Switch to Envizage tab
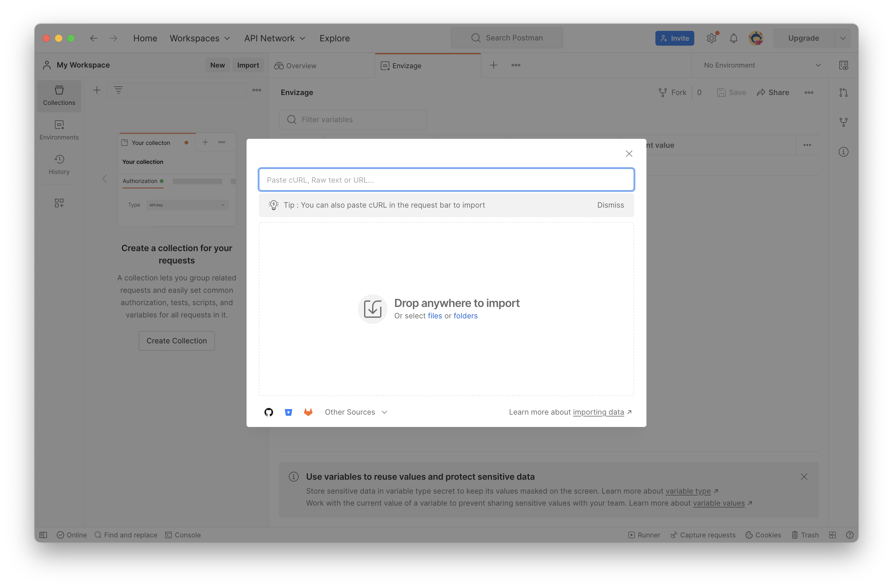The height and width of the screenshot is (588, 893). point(428,66)
